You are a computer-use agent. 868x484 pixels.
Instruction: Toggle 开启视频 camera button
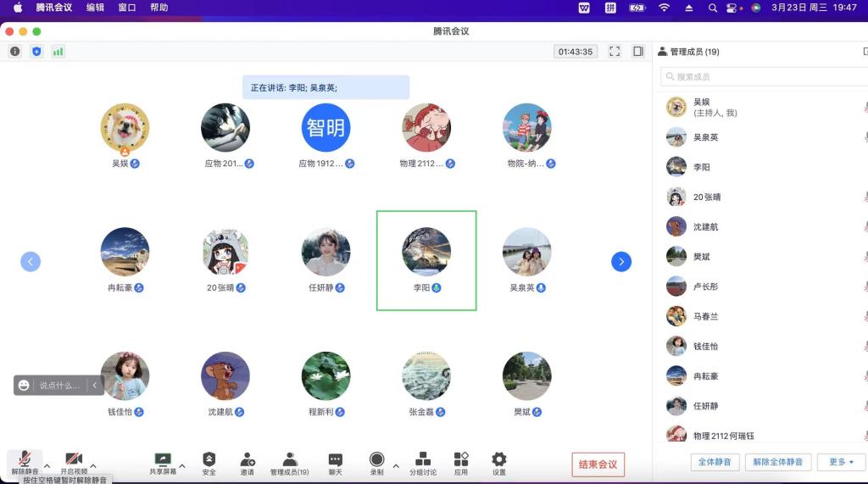(74, 459)
